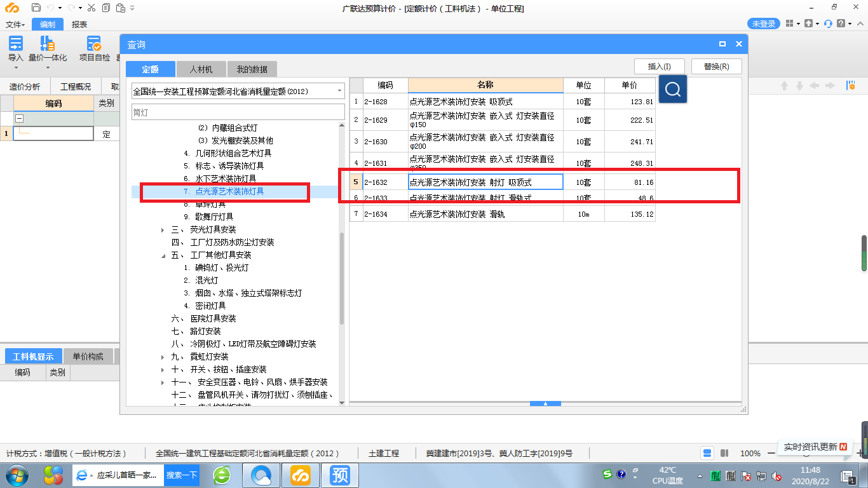Click the undo arrow icon

pos(51,8)
